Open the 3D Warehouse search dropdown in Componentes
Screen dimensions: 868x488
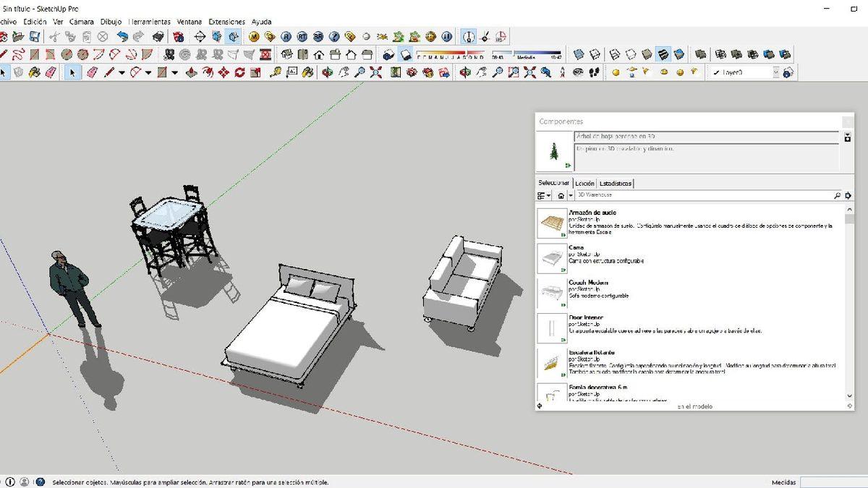click(x=570, y=195)
